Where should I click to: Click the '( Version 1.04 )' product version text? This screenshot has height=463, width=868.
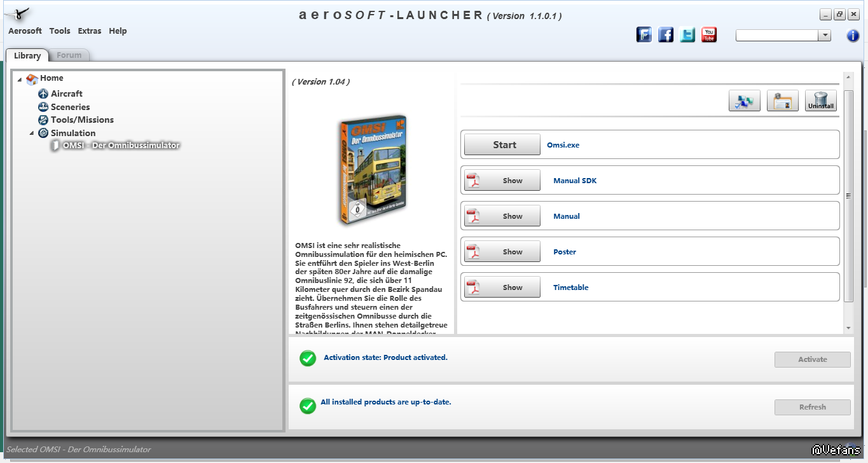click(321, 82)
